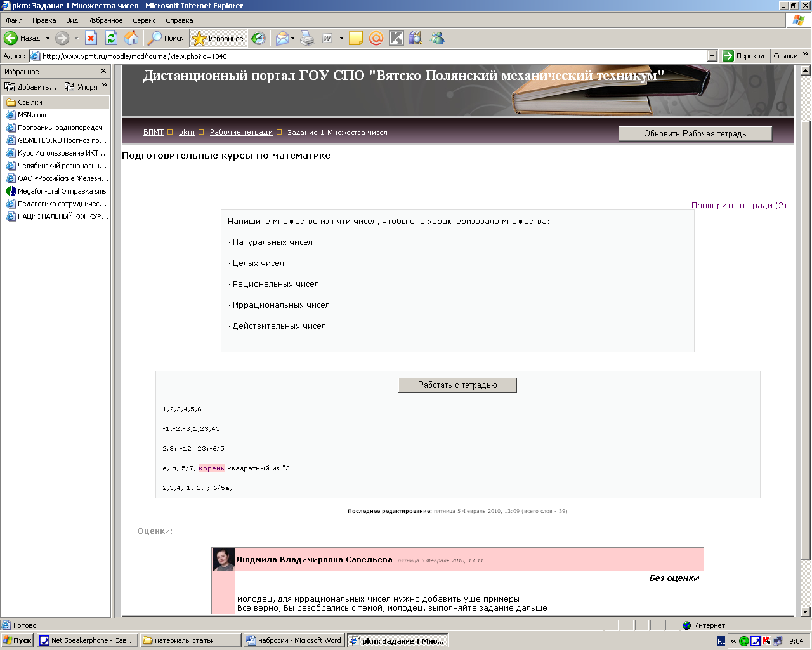Close the Избранное side panel

[103, 71]
